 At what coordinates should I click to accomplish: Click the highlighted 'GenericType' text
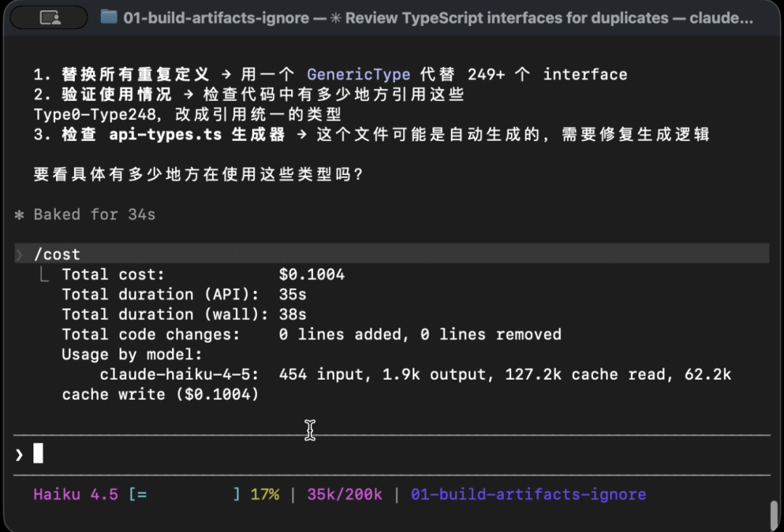pyautogui.click(x=359, y=75)
